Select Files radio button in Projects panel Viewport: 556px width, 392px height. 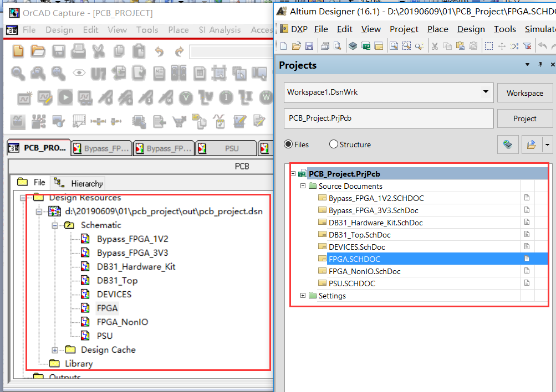click(288, 145)
